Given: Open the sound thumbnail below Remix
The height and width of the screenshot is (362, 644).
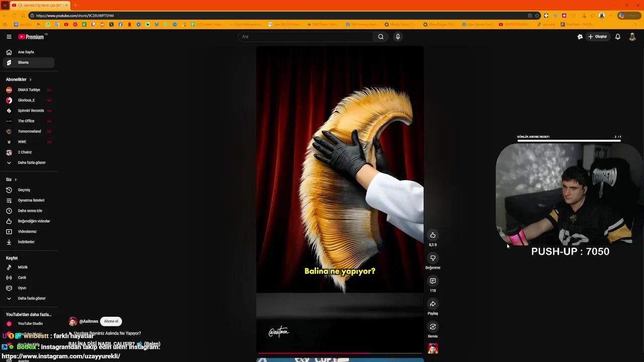Looking at the screenshot, I should (x=433, y=348).
